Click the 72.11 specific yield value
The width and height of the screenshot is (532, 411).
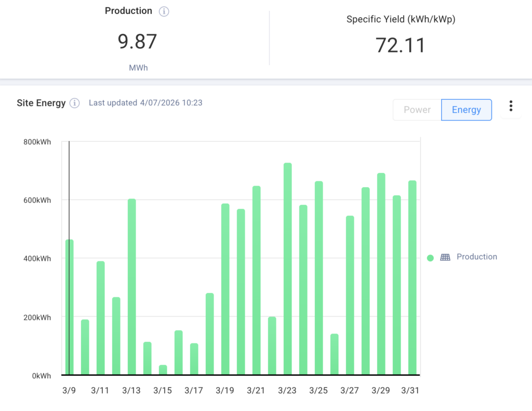click(x=400, y=45)
